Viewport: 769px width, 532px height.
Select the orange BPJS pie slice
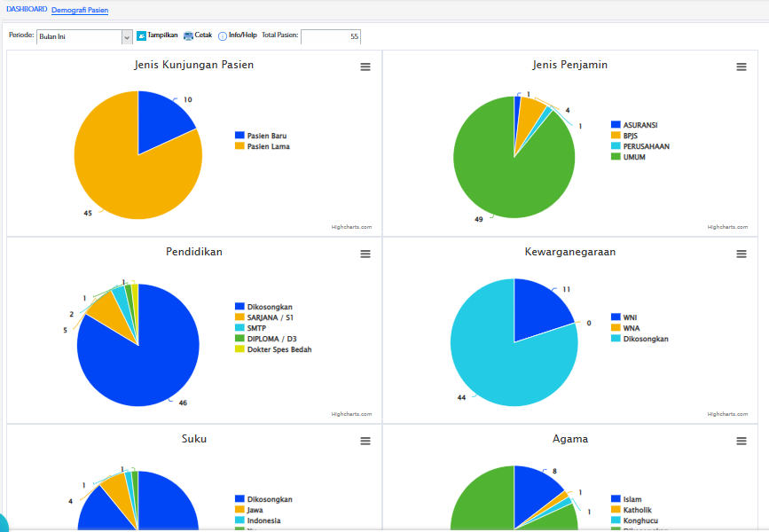(530, 115)
